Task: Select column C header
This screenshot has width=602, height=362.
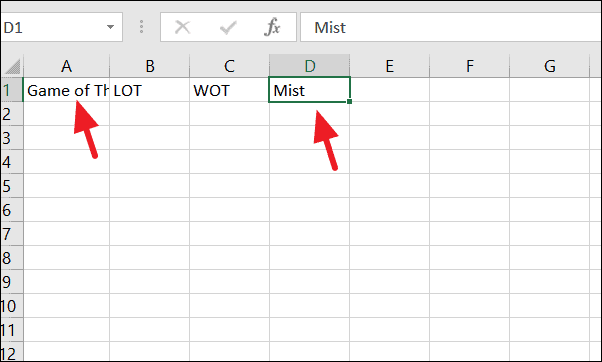Action: pos(229,66)
